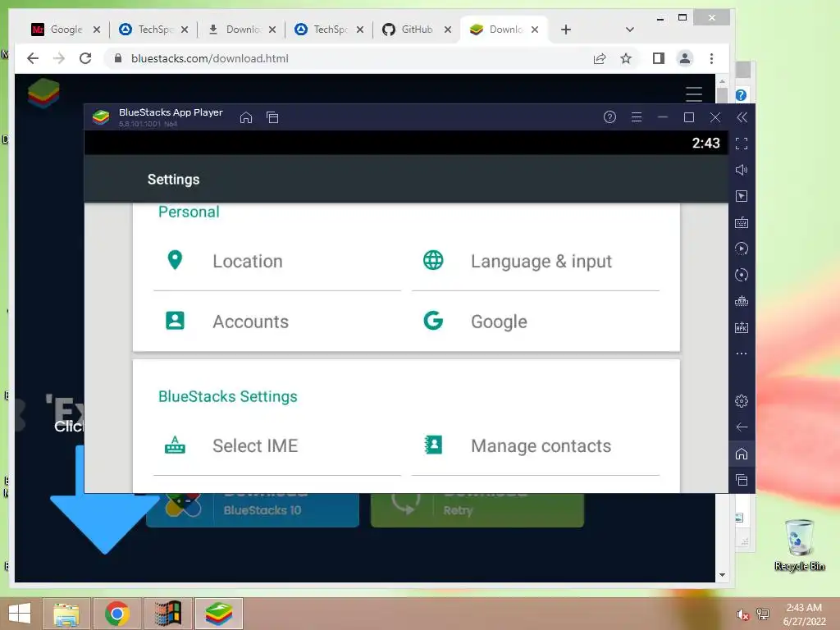The image size is (840, 630).
Task: Share this page from the address bar
Action: pos(600,58)
